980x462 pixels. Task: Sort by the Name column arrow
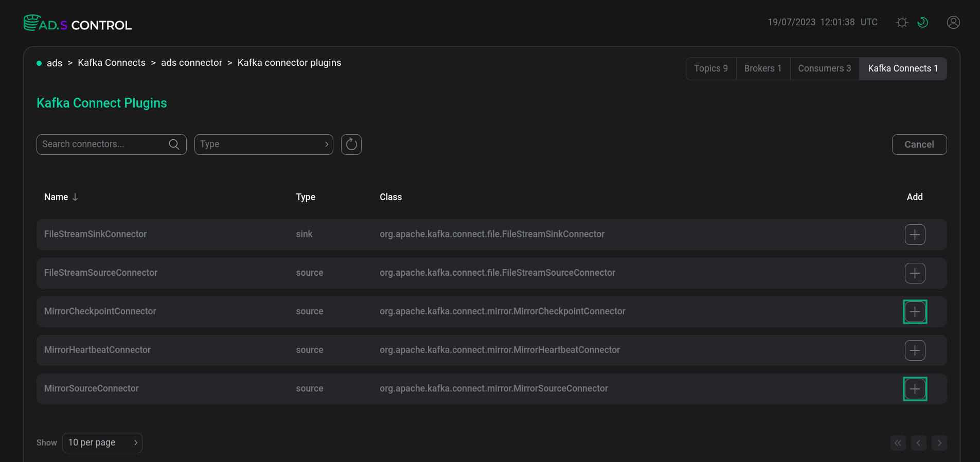pyautogui.click(x=75, y=197)
